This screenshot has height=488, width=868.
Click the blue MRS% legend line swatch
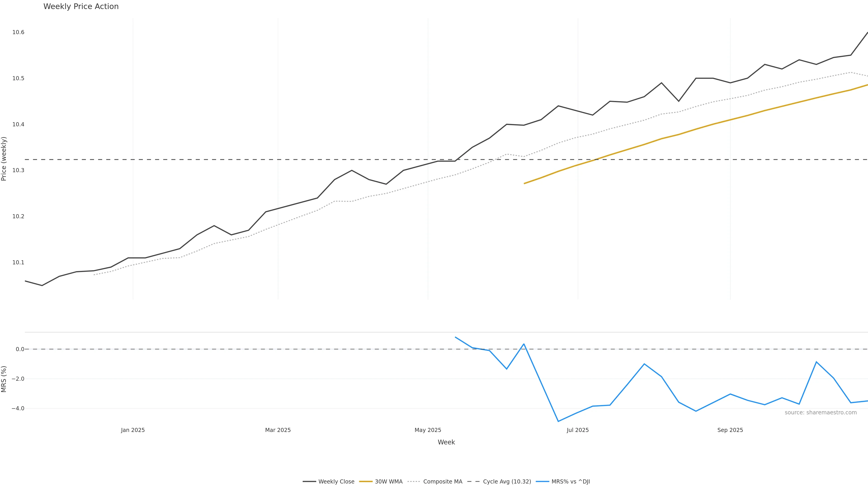click(542, 482)
